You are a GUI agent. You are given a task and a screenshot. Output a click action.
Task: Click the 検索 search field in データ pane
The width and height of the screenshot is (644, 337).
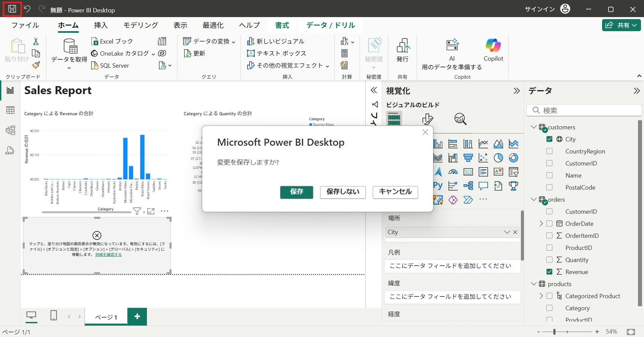click(584, 110)
